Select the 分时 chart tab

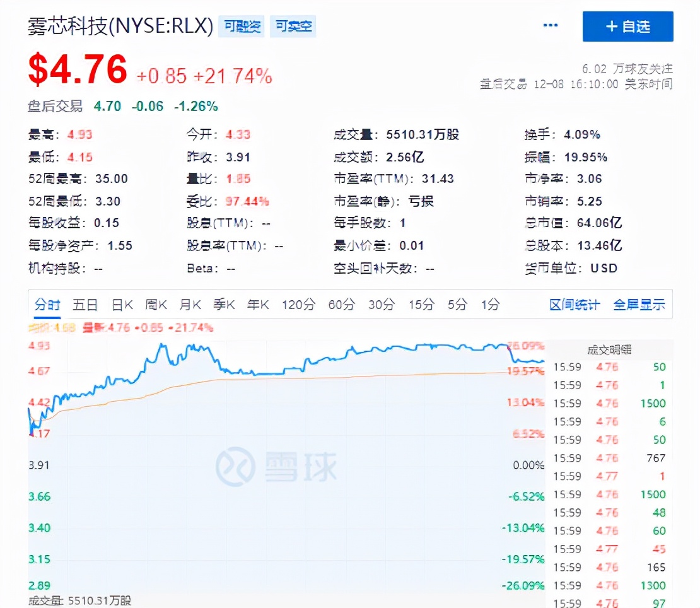(47, 305)
